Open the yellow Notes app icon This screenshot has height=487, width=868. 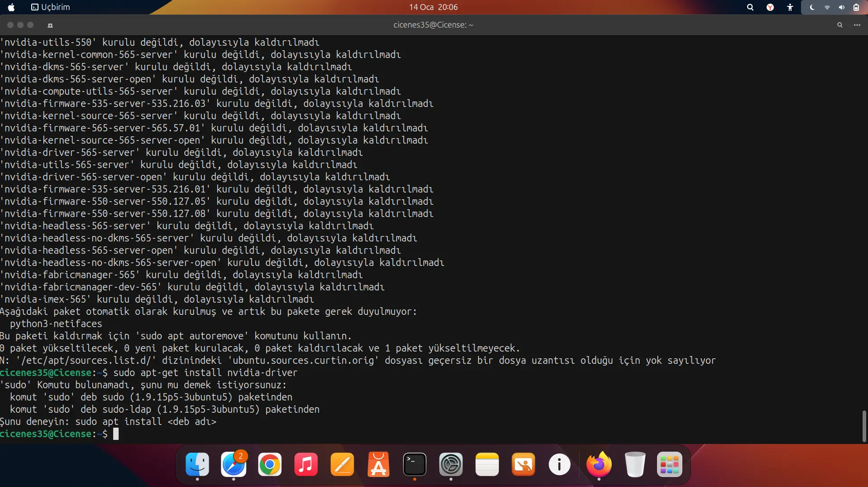pyautogui.click(x=487, y=464)
